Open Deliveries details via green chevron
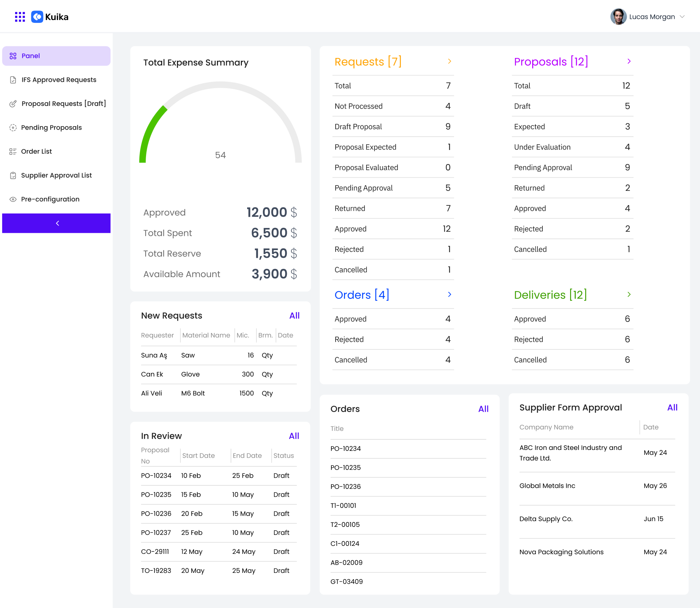The image size is (700, 608). click(x=629, y=294)
